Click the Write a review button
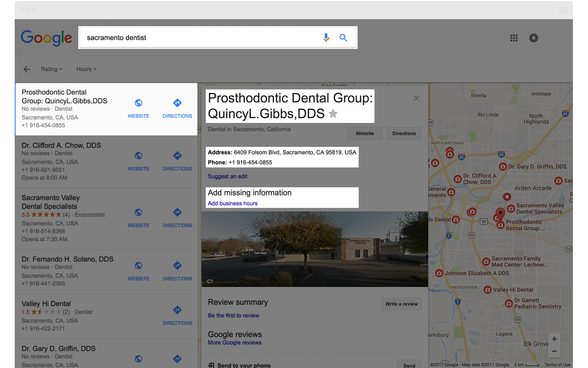This screenshot has height=368, width=588. 401,304
